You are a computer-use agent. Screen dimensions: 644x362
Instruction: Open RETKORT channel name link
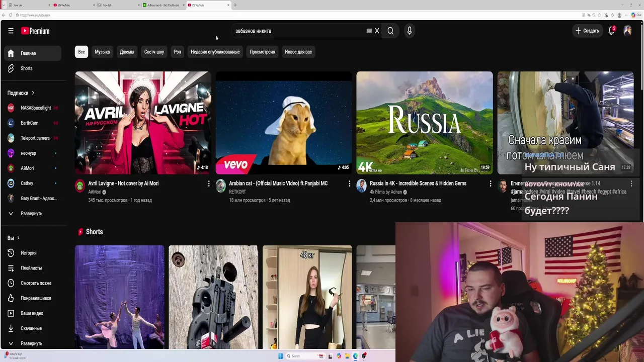pyautogui.click(x=237, y=192)
